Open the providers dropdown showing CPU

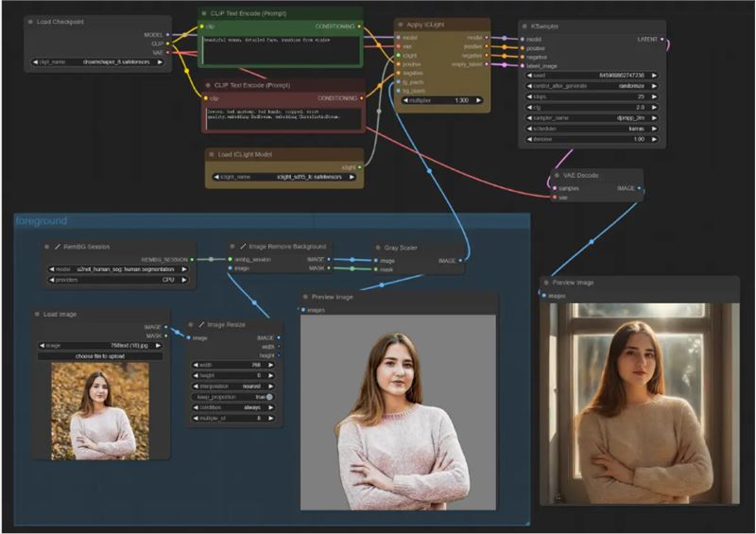[x=118, y=280]
